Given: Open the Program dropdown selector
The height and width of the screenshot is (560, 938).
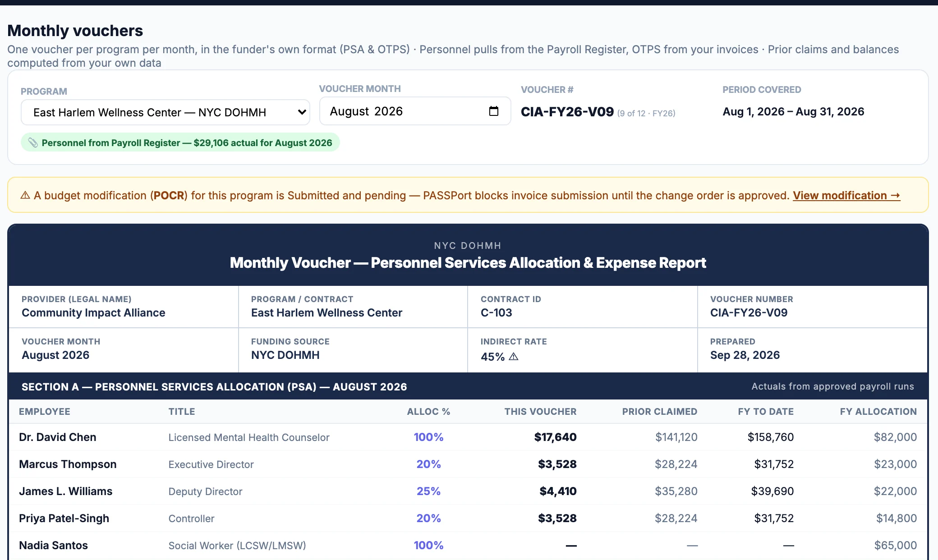Looking at the screenshot, I should point(165,112).
